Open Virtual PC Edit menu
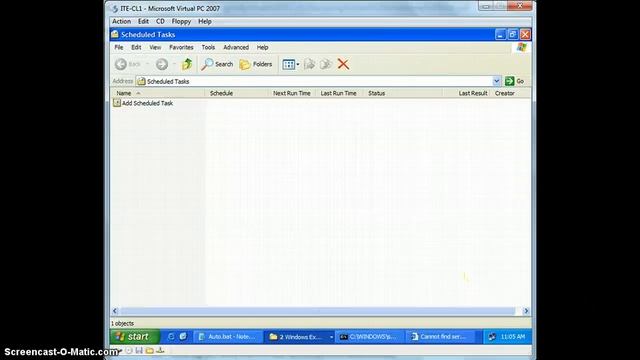 143,21
